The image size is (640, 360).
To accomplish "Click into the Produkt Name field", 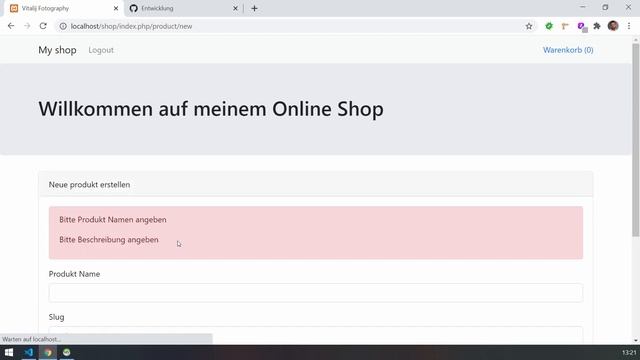I will click(316, 293).
